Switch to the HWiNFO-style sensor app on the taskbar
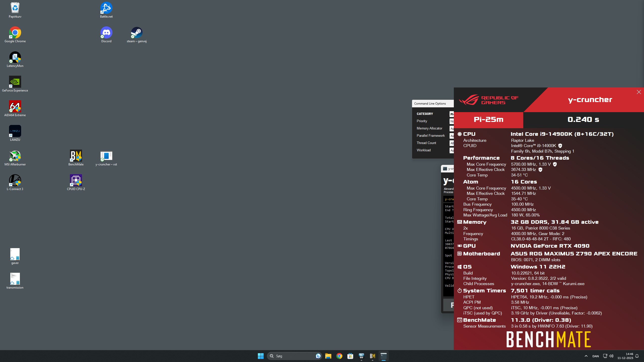Image resolution: width=644 pixels, height=362 pixels. click(x=361, y=356)
